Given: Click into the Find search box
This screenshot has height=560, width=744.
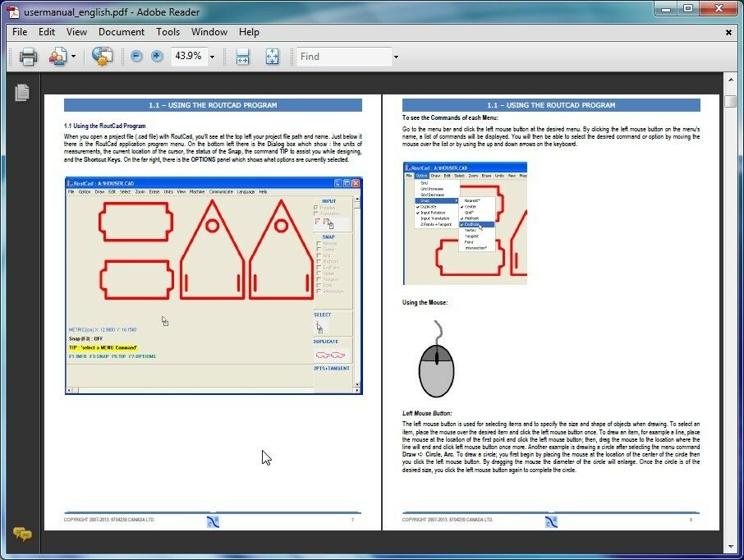Looking at the screenshot, I should click(x=344, y=57).
